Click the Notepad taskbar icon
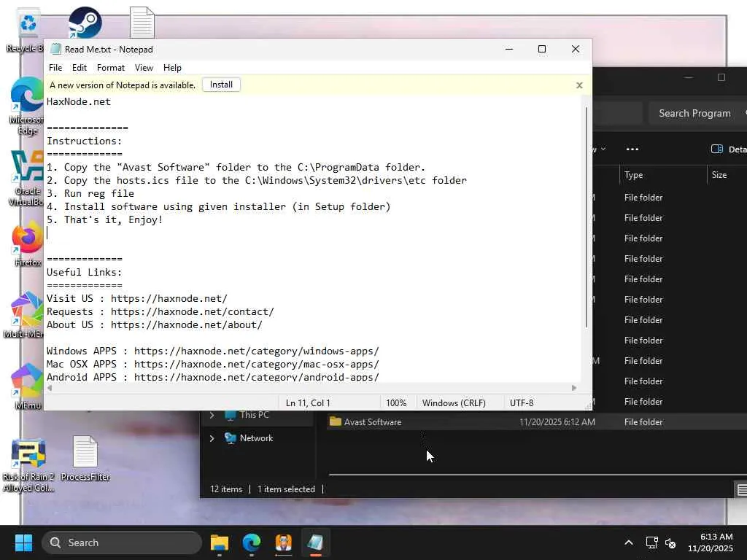This screenshot has height=560, width=747. pos(315,542)
